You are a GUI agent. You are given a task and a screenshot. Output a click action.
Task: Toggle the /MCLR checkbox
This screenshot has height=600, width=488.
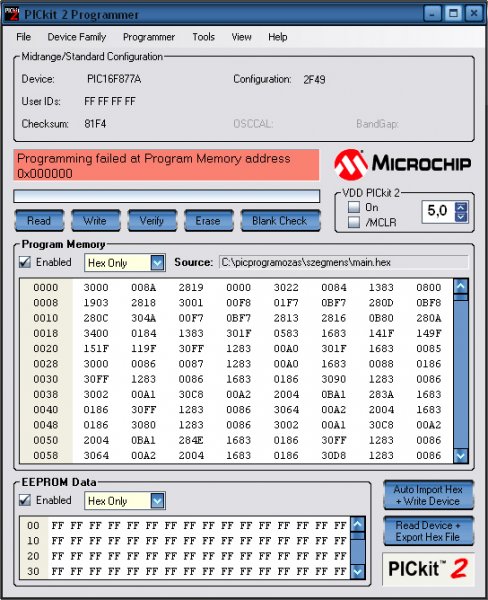tap(354, 222)
